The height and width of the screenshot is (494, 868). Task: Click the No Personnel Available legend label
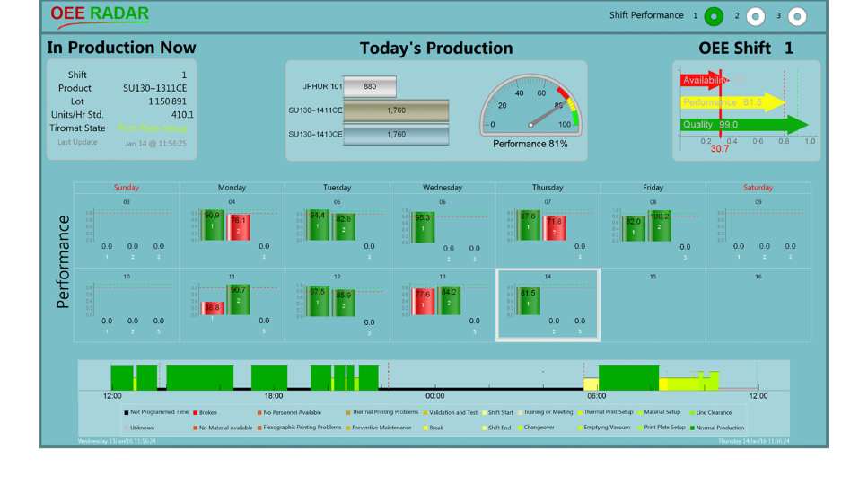293,412
